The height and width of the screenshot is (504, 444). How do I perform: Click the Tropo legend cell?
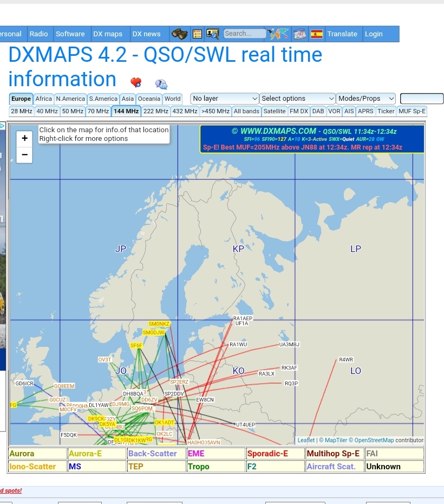(x=216, y=467)
